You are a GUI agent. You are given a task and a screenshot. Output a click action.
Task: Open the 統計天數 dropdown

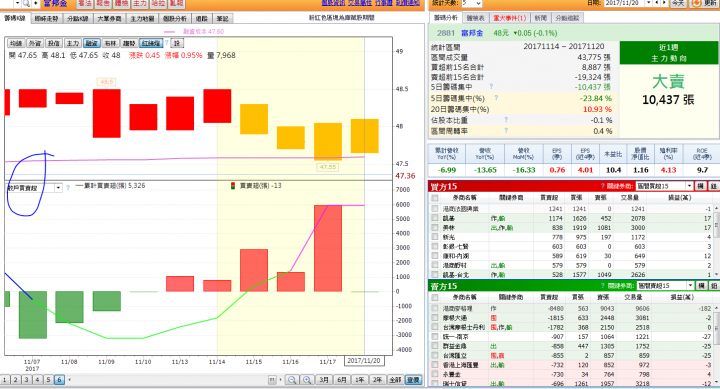(x=472, y=3)
